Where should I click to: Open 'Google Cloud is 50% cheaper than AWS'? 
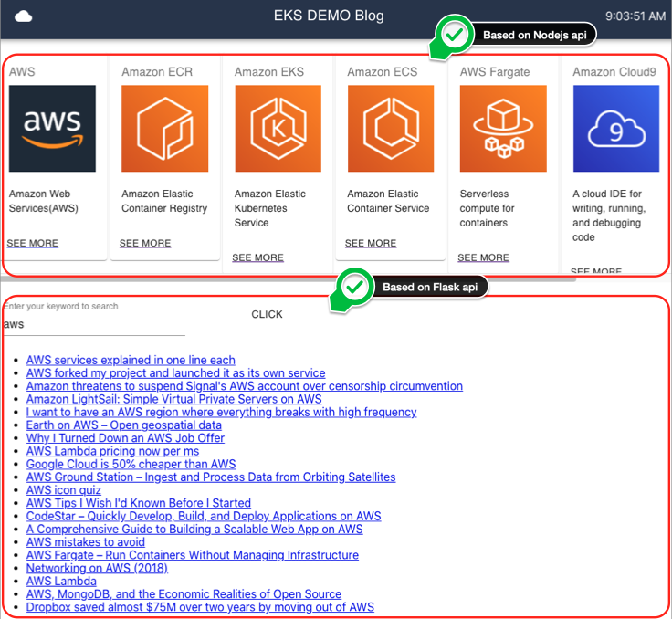tap(131, 464)
